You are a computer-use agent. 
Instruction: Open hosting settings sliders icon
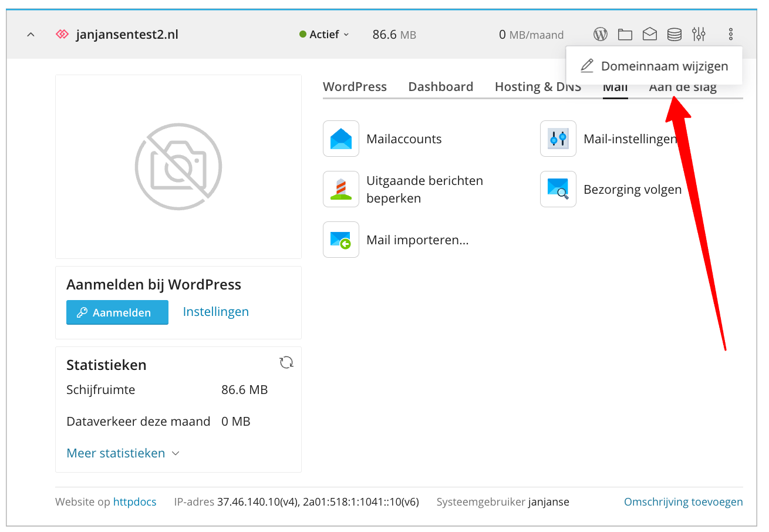point(699,35)
